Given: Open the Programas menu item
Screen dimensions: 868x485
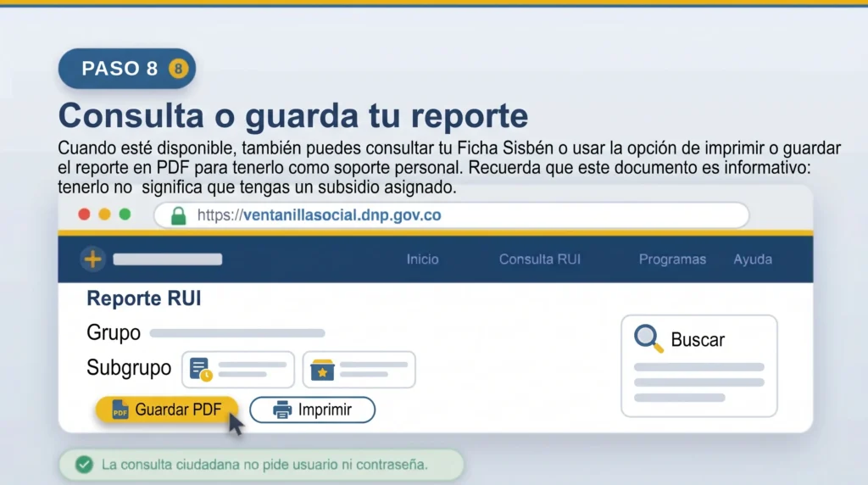Looking at the screenshot, I should pos(672,259).
